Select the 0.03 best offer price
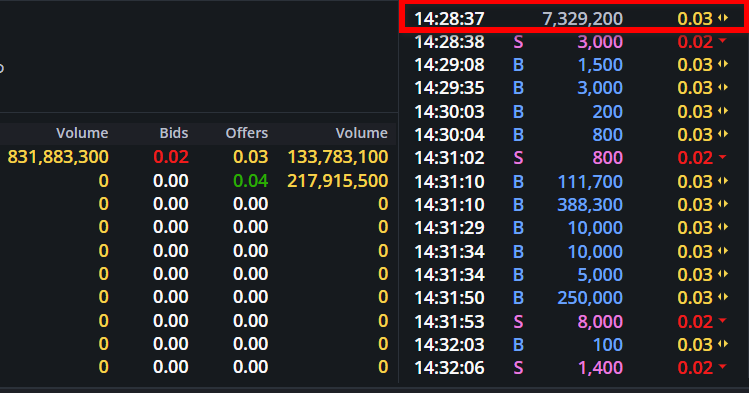Screen dimensions: 749x393 click(251, 157)
